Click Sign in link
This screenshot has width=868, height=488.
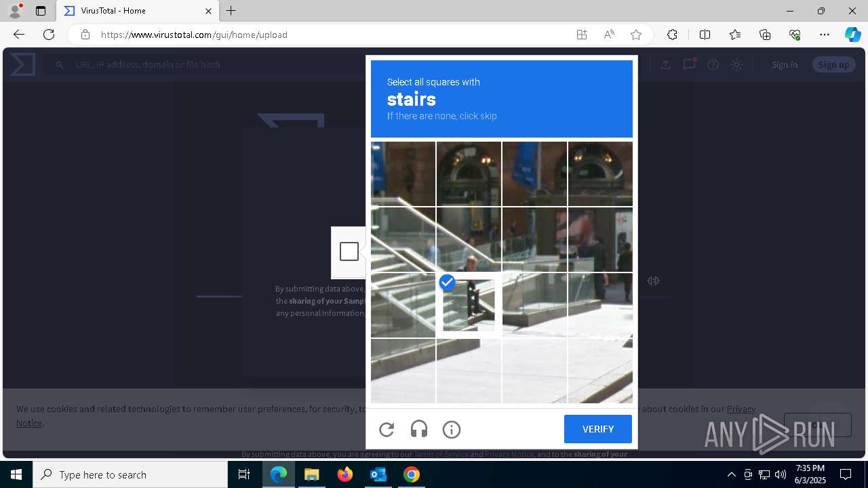[785, 64]
